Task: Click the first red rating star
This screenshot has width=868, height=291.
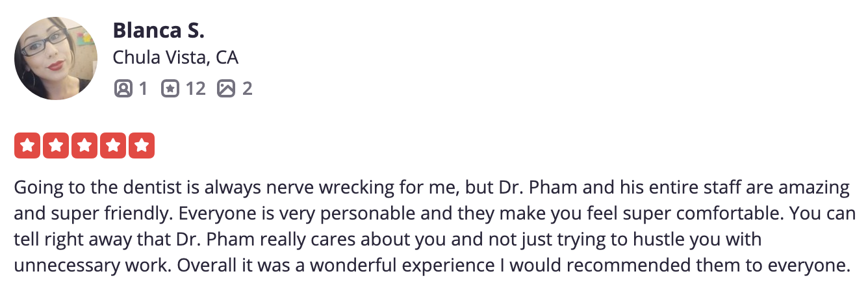Action: (x=27, y=145)
